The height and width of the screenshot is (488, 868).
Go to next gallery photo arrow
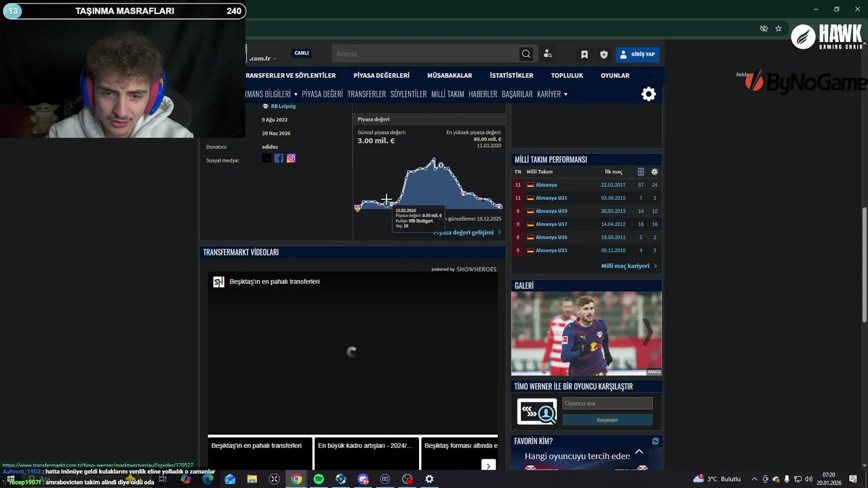(648, 333)
